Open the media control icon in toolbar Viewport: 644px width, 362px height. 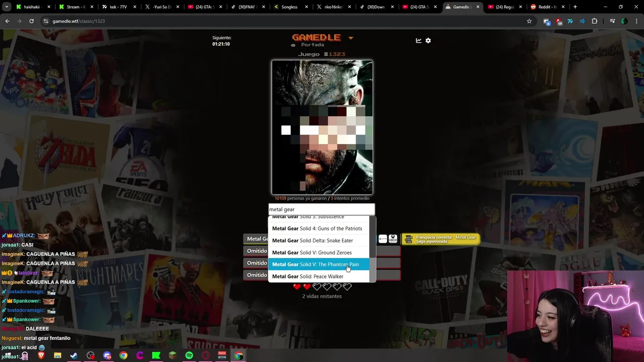click(612, 21)
